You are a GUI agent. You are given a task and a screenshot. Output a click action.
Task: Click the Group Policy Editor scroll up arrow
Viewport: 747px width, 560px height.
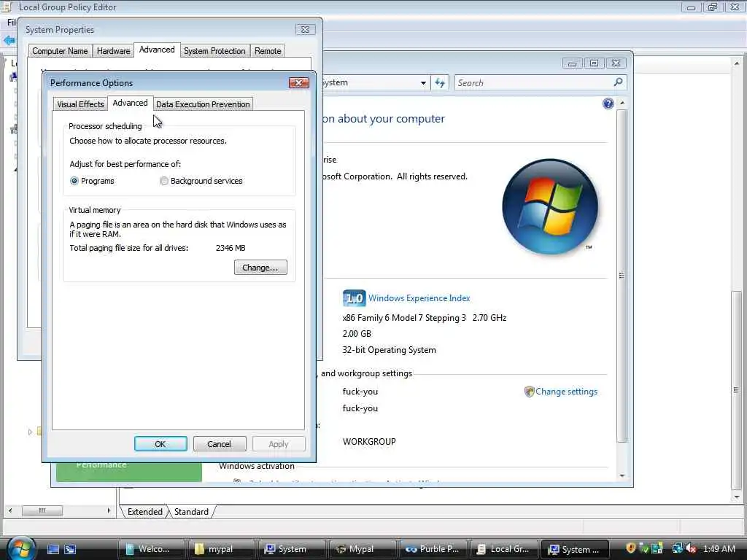(x=737, y=63)
